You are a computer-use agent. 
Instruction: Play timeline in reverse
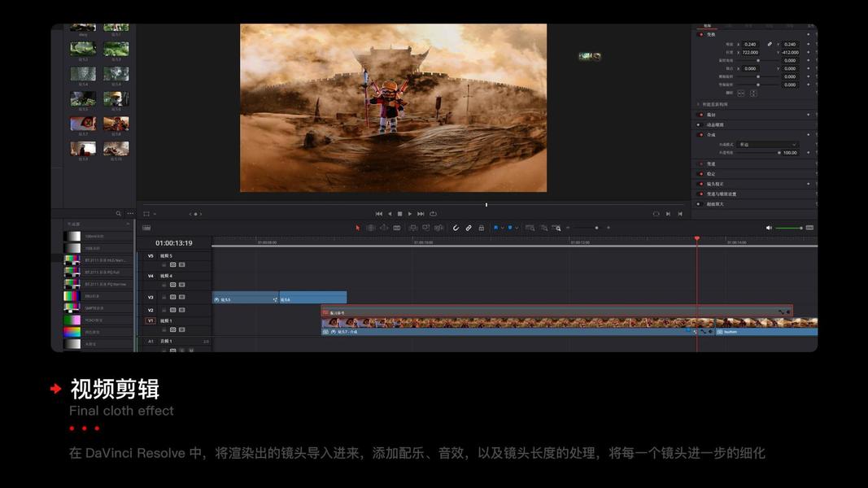click(x=390, y=214)
